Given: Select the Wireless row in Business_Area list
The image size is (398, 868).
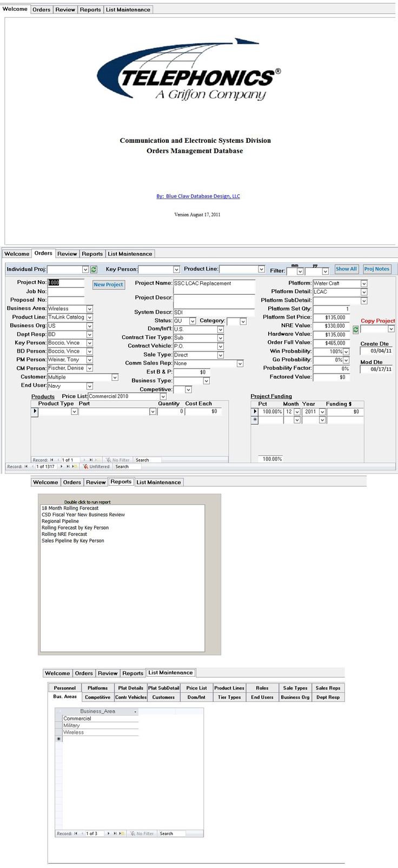Looking at the screenshot, I should pyautogui.click(x=100, y=732).
